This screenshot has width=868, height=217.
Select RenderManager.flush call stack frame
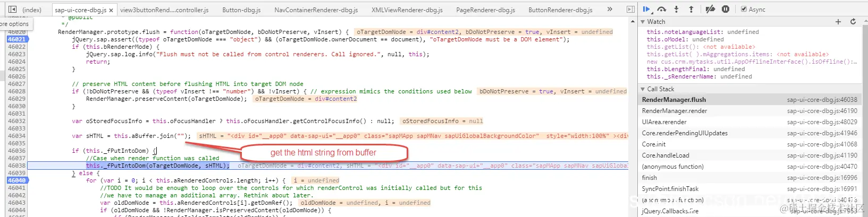point(749,100)
